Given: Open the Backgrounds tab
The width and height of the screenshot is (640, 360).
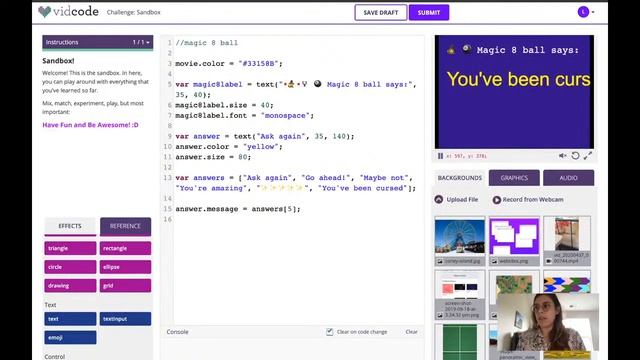Looking at the screenshot, I should pyautogui.click(x=460, y=178).
